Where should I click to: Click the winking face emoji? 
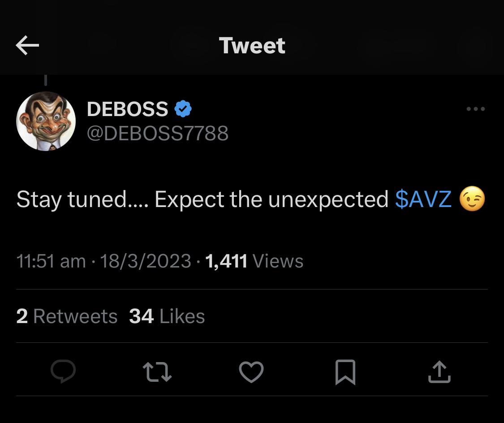pos(472,199)
